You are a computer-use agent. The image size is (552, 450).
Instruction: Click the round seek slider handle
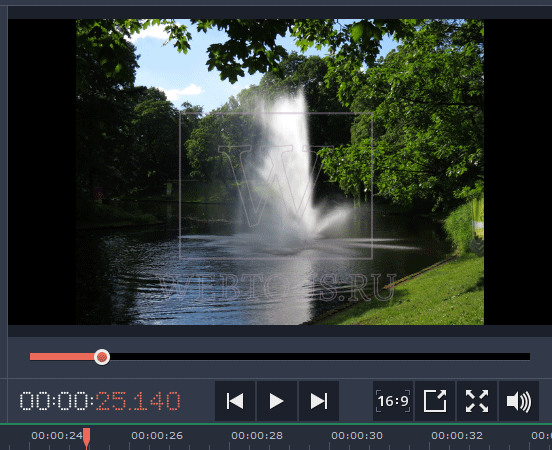[102, 357]
